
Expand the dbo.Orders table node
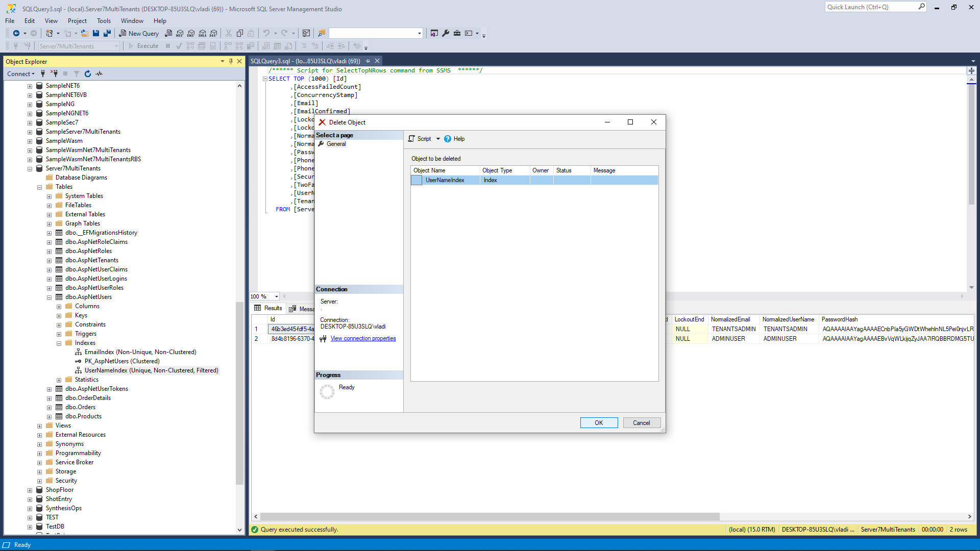(x=49, y=407)
